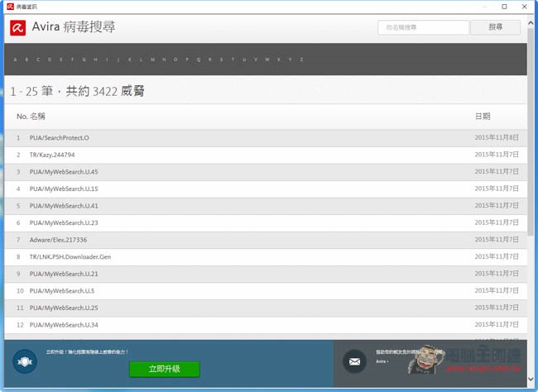Filter threats by letter G

click(x=84, y=60)
